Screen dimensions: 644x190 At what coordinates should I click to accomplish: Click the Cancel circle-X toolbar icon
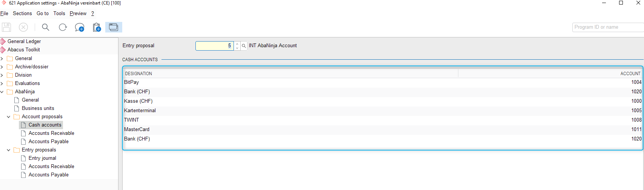coord(23,27)
